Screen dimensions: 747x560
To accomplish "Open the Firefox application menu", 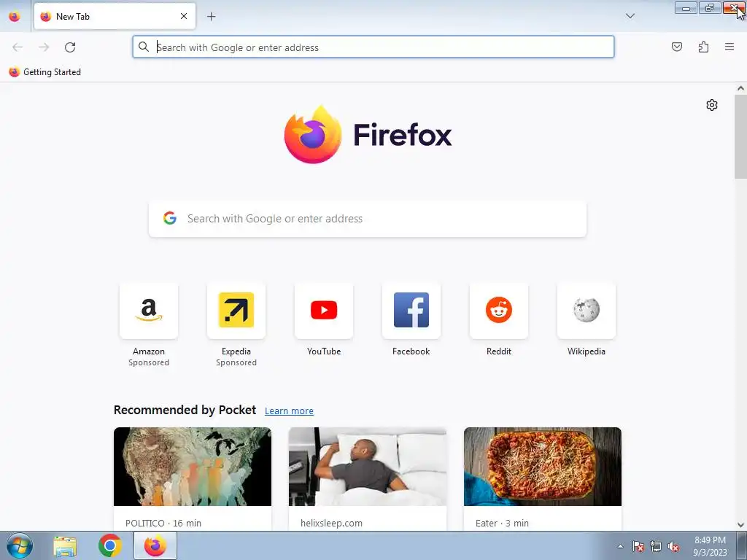I will tap(729, 47).
